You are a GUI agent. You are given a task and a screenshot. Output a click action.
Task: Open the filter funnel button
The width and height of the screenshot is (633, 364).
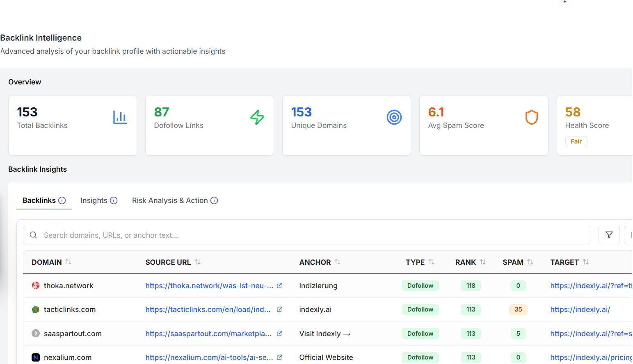click(609, 235)
